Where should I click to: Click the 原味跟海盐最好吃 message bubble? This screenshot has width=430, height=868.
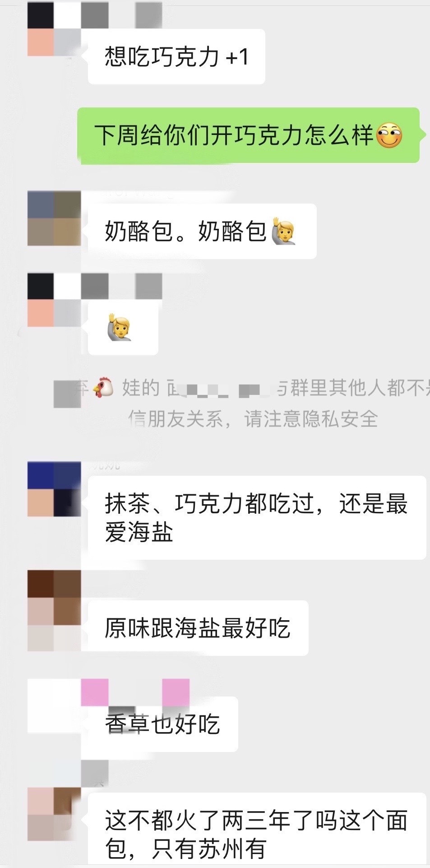[x=198, y=628]
